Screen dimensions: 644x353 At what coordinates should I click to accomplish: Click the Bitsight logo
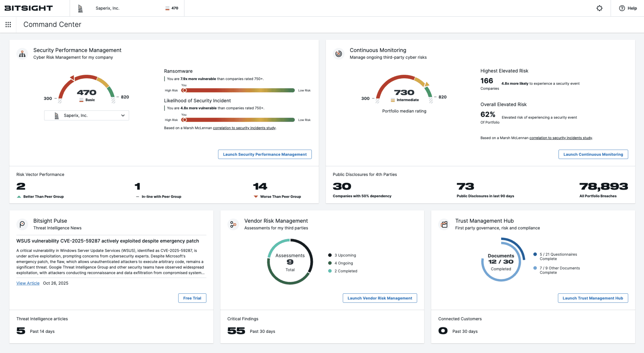28,8
